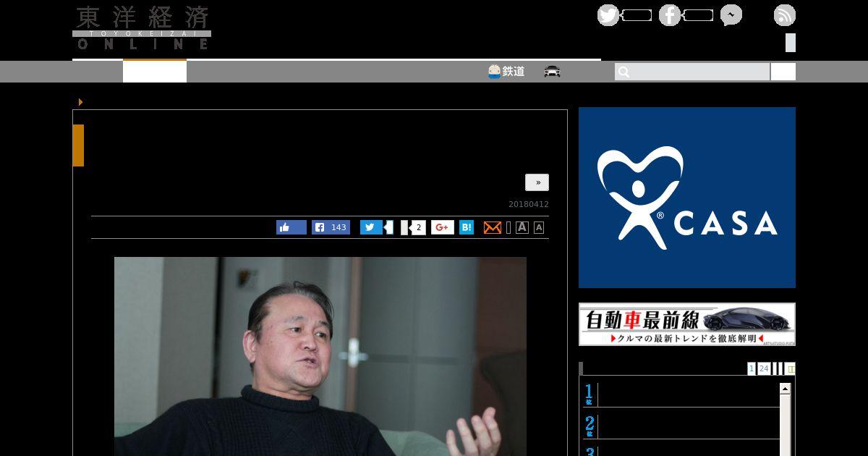Click the 鉄道 label in the nav bar
868x456 pixels.
pos(514,72)
